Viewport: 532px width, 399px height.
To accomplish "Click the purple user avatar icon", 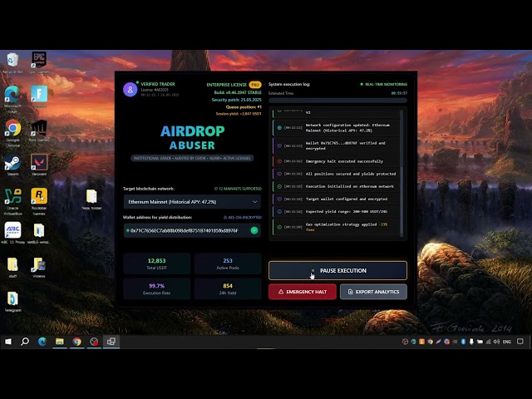I will [x=130, y=90].
